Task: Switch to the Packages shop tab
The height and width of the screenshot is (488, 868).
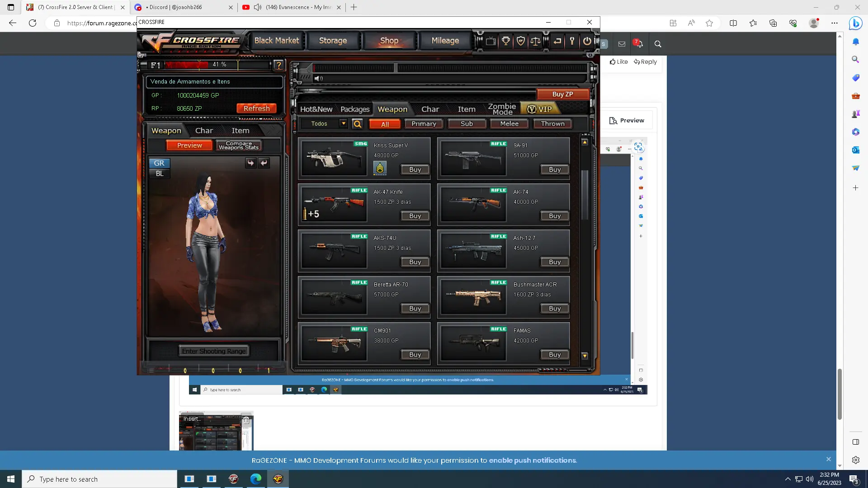Action: pyautogui.click(x=355, y=109)
